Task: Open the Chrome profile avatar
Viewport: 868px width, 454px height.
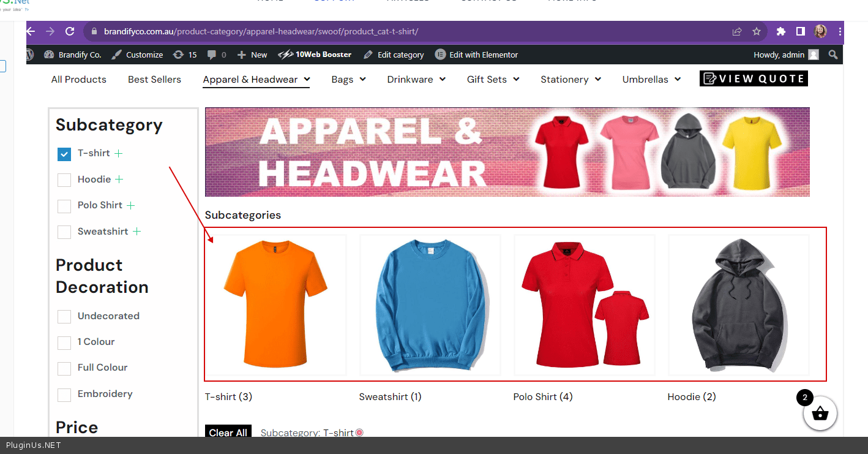Action: click(x=820, y=31)
